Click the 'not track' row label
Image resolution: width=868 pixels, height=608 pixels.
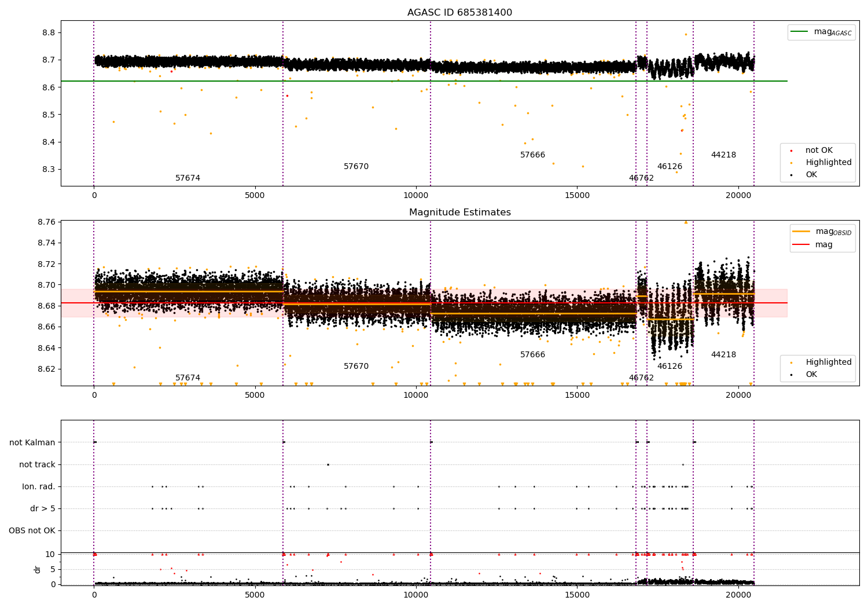coord(37,465)
